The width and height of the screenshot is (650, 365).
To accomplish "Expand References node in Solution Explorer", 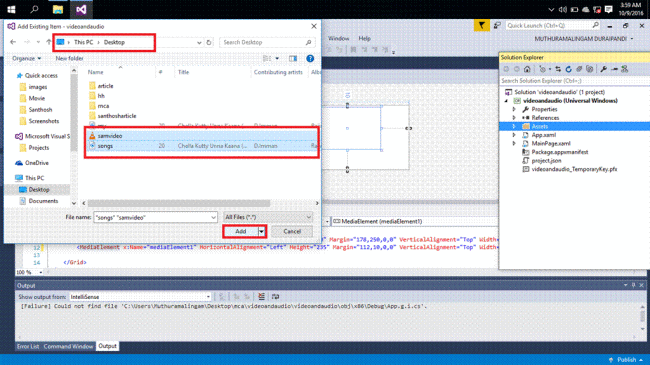I will point(514,118).
